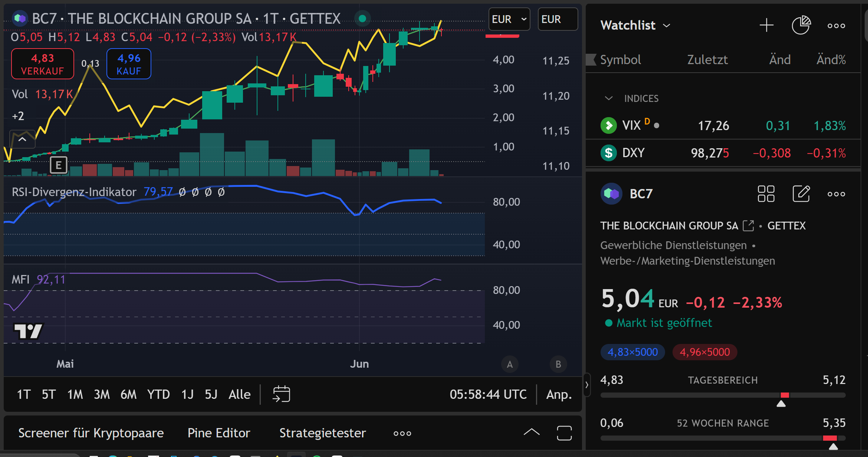Add a symbol to the watchlist with plus icon

click(x=766, y=25)
